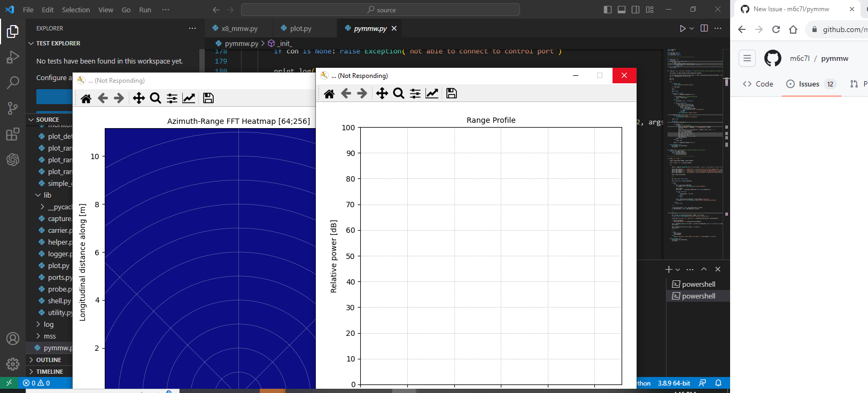Open the Extensions view in activity bar
Screen dimensions: 868x393
[x=13, y=134]
